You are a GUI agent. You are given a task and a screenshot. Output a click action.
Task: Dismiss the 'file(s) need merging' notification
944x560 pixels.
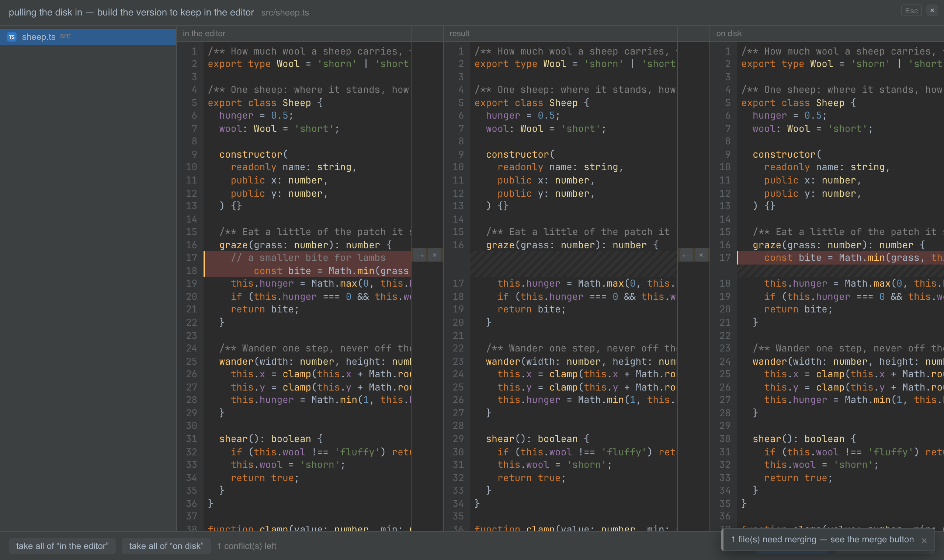click(924, 540)
